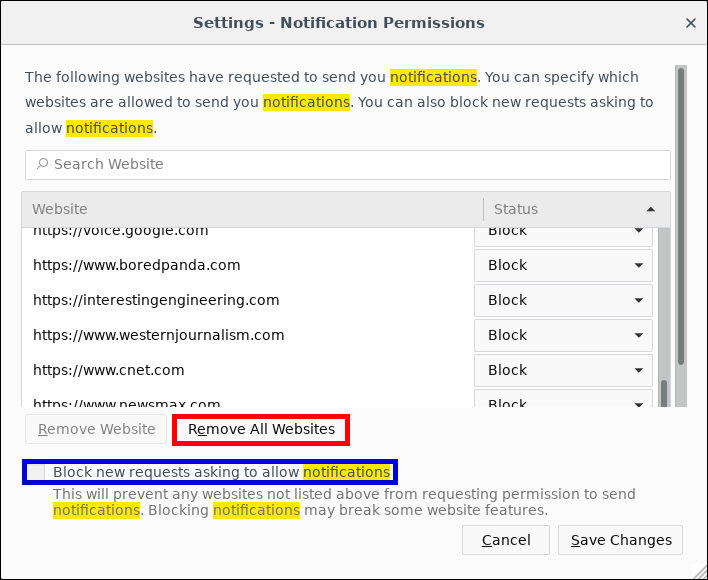Open status dropdown for www.boredpanda.com
The height and width of the screenshot is (580, 708).
tap(563, 265)
